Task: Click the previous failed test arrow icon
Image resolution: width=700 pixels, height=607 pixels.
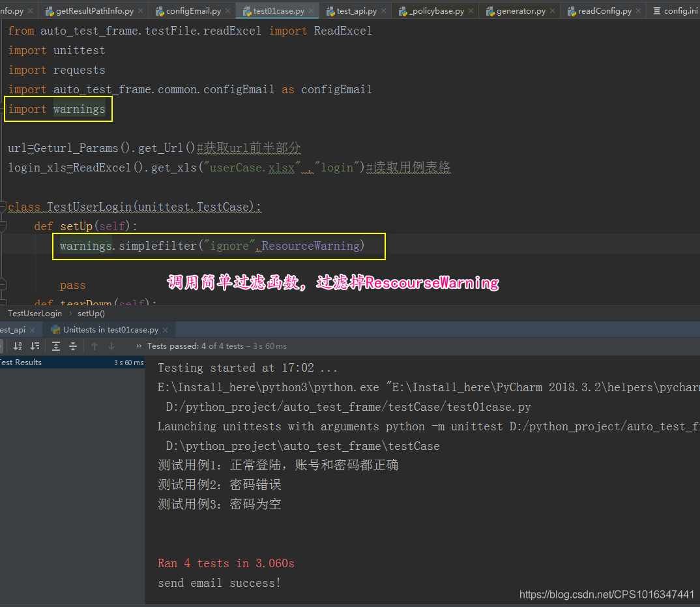Action: [94, 346]
